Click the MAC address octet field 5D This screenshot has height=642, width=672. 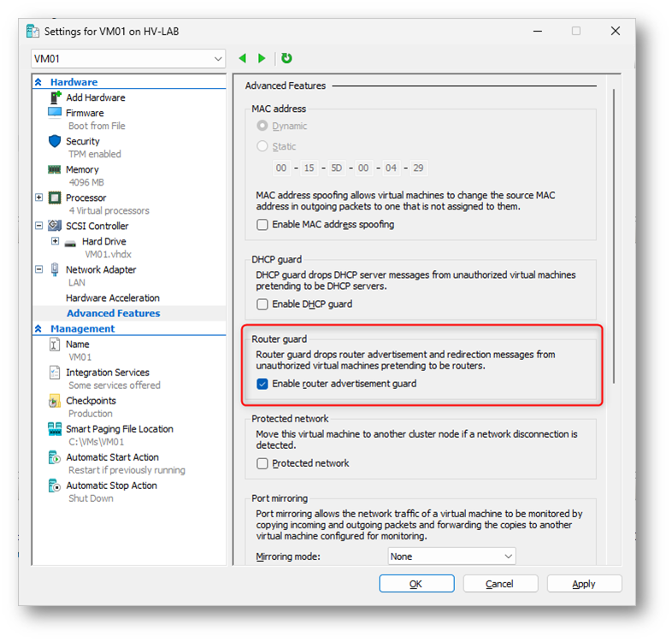coord(337,168)
